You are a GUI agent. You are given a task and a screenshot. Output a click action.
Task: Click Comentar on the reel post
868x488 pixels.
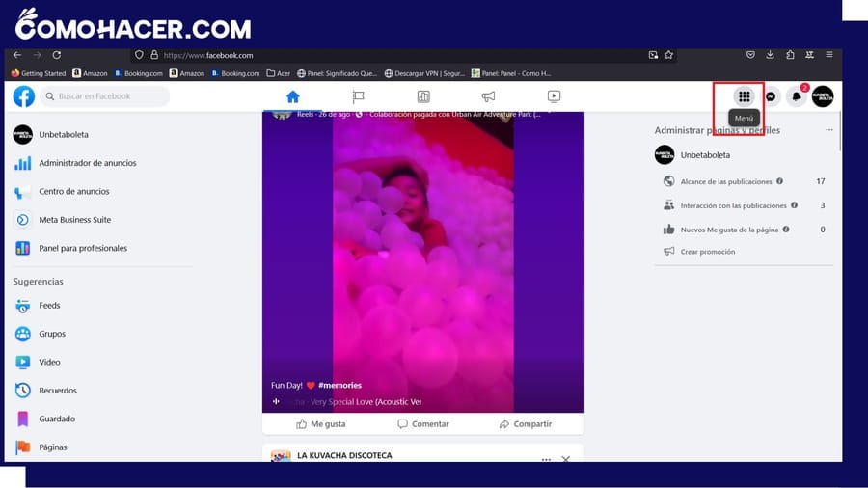coord(423,423)
